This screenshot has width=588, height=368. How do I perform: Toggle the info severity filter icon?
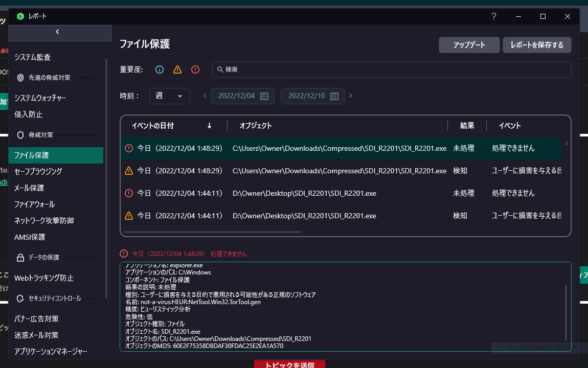(160, 70)
